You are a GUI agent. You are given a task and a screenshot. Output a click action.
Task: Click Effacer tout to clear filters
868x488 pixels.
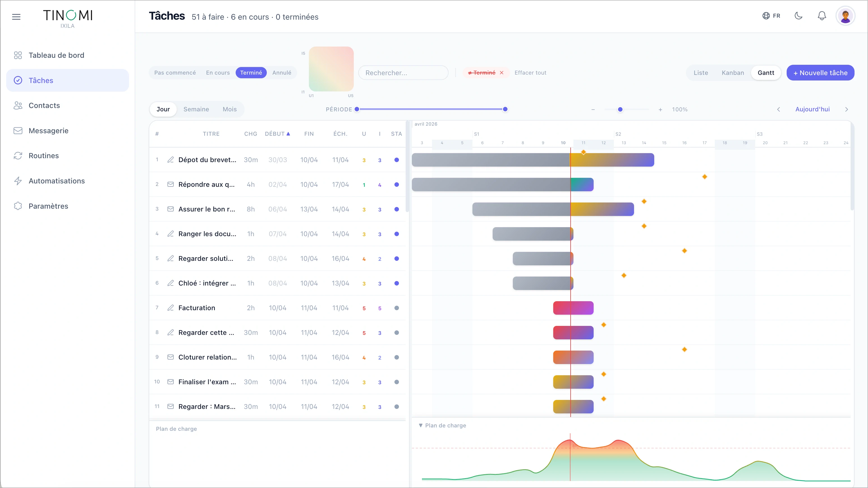530,73
